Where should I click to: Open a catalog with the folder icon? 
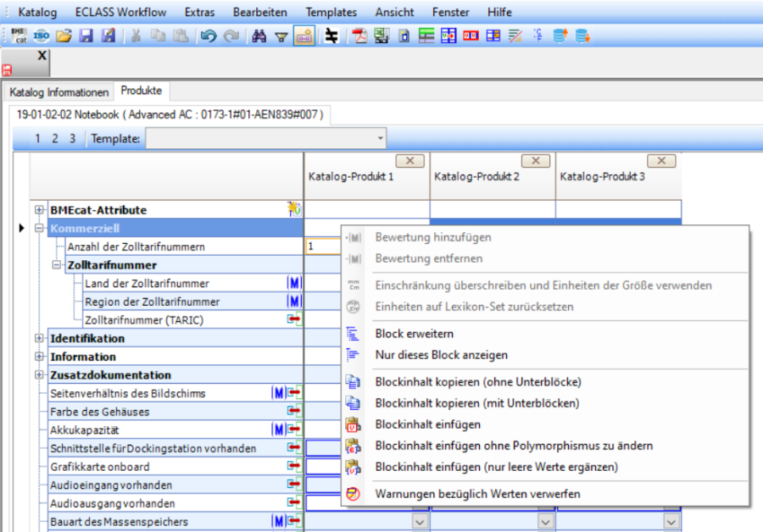pyautogui.click(x=64, y=36)
